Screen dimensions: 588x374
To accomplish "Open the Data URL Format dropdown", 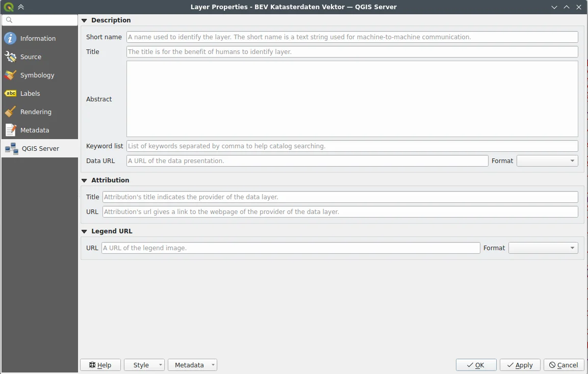I will 547,161.
